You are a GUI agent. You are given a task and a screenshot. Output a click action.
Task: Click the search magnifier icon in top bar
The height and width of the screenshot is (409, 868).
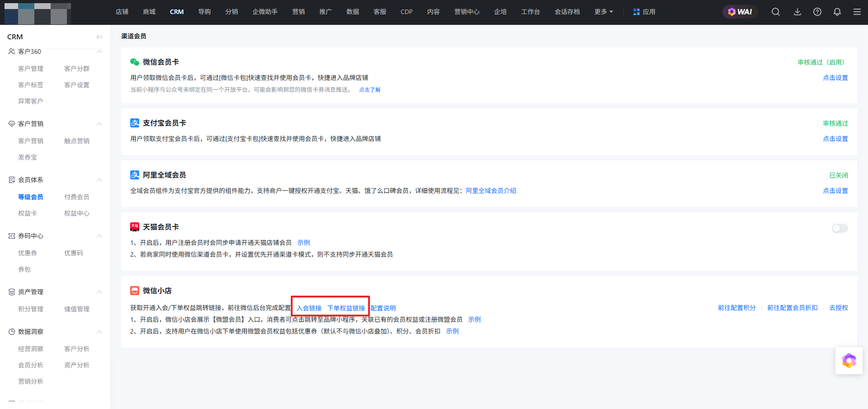pos(775,12)
